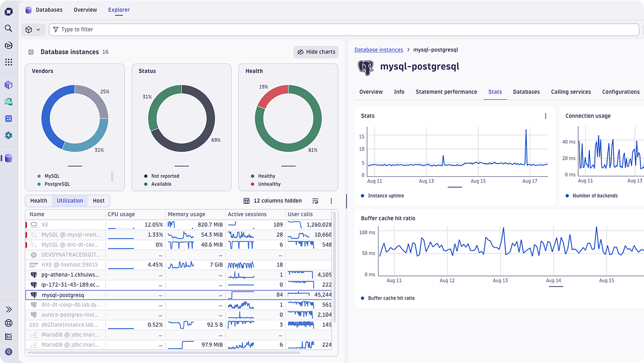Open table options kebab menu above the table
Image resolution: width=644 pixels, height=363 pixels.
point(331,201)
